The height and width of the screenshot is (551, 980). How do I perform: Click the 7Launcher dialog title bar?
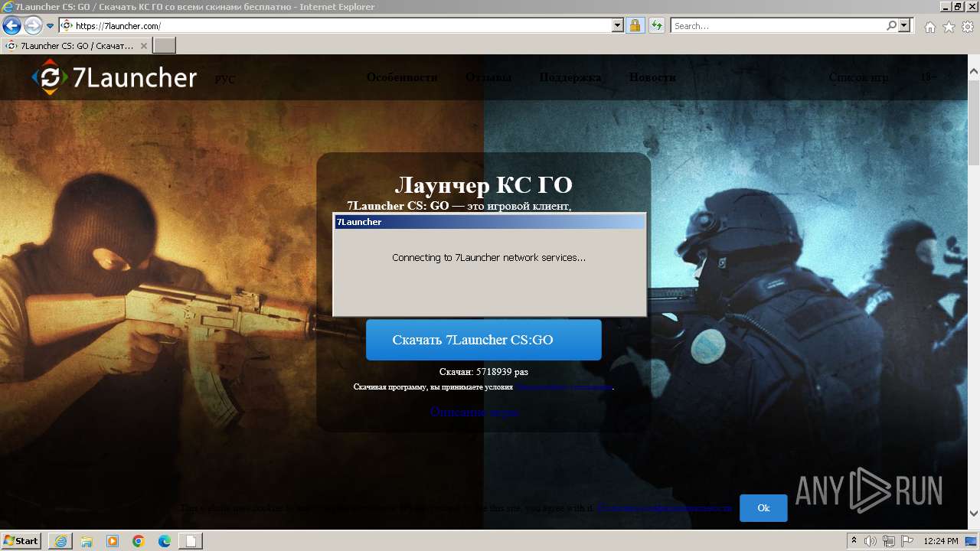coord(490,222)
